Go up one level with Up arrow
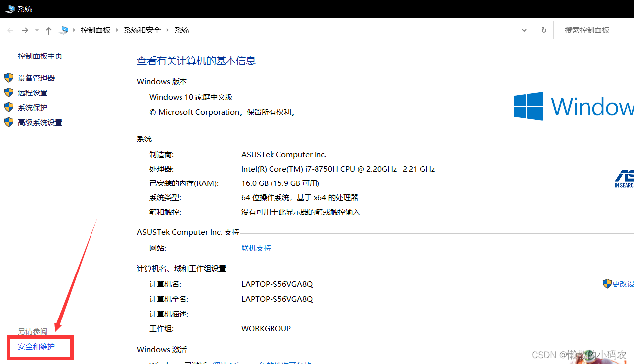The image size is (634, 364). 48,30
